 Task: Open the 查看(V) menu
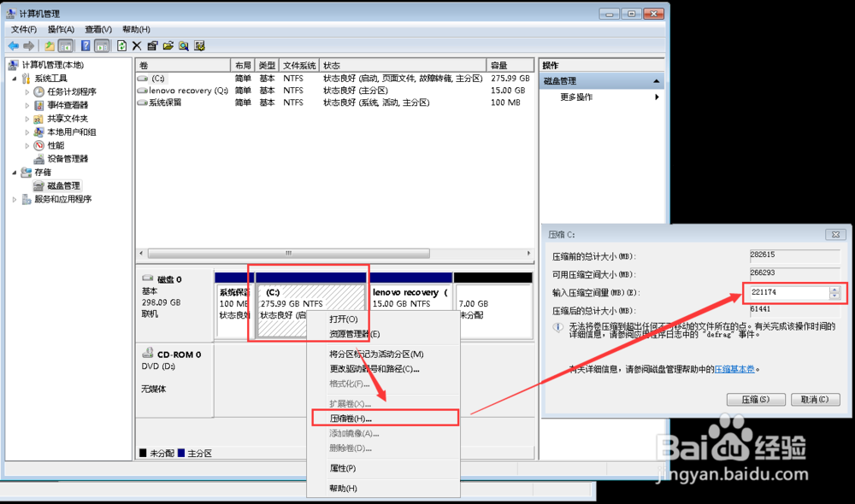click(98, 29)
